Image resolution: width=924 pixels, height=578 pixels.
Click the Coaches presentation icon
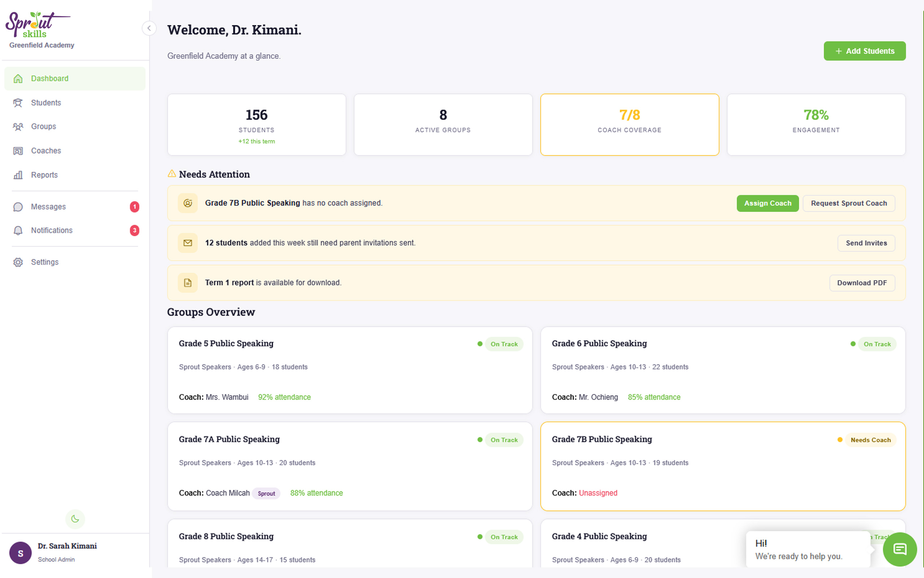(18, 151)
